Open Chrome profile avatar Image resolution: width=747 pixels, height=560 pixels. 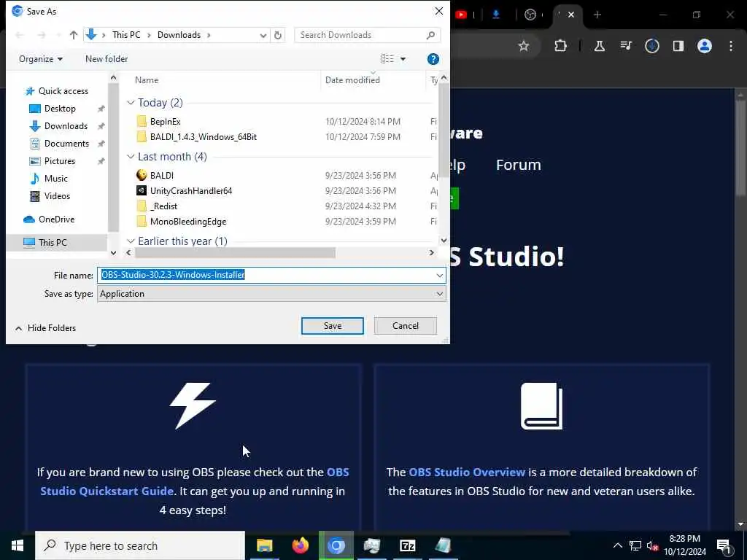point(705,46)
